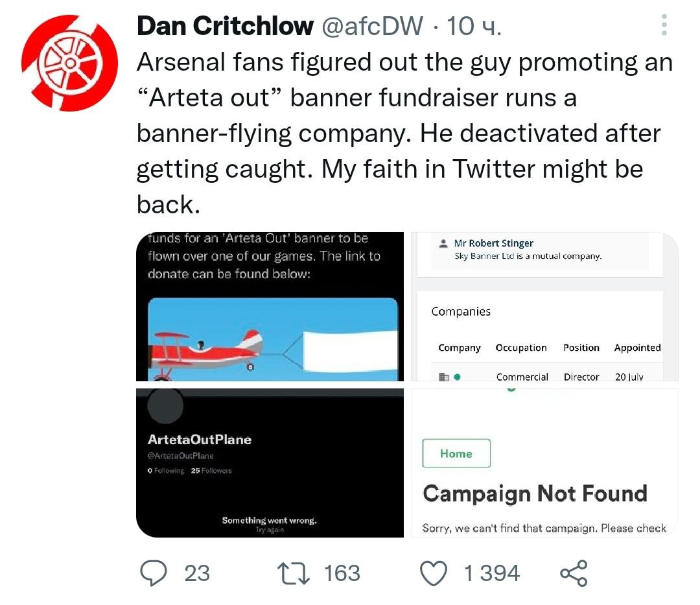This screenshot has height=605, width=700.
Task: Click the retweet count 163
Action: coord(342,573)
